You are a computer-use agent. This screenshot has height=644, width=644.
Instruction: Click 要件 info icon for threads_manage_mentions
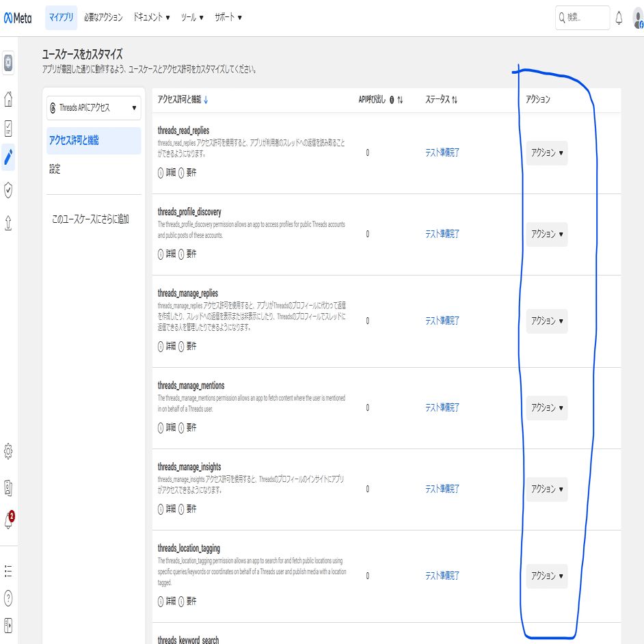click(181, 427)
